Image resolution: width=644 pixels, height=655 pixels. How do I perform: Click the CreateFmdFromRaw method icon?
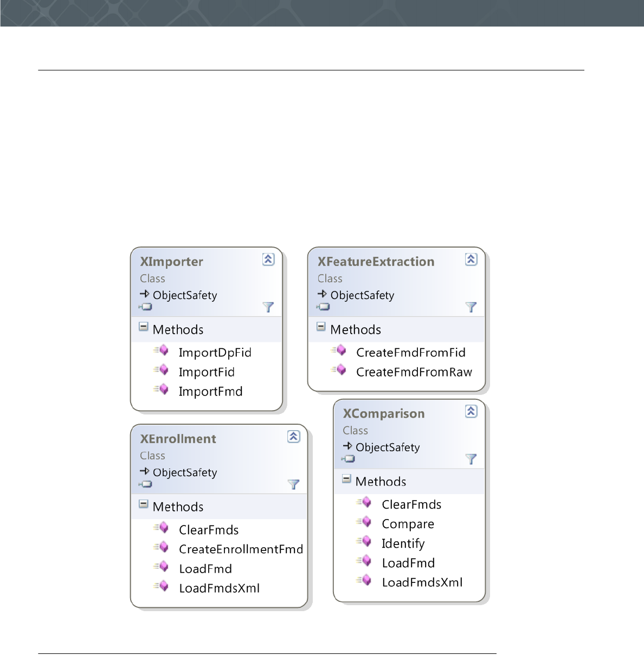click(x=339, y=370)
